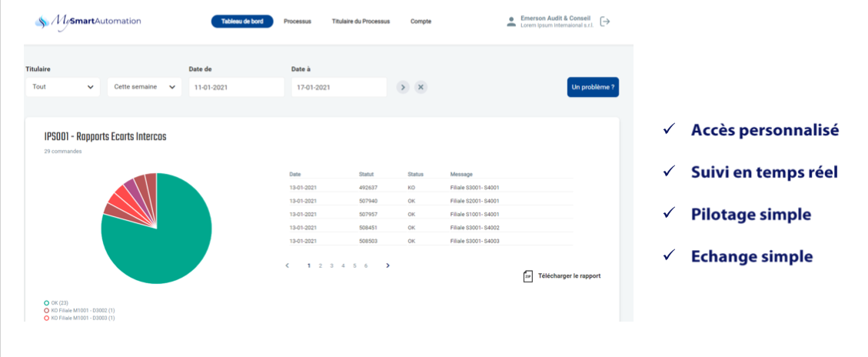Click the 'Date de' input field
868x357 pixels.
click(x=235, y=87)
